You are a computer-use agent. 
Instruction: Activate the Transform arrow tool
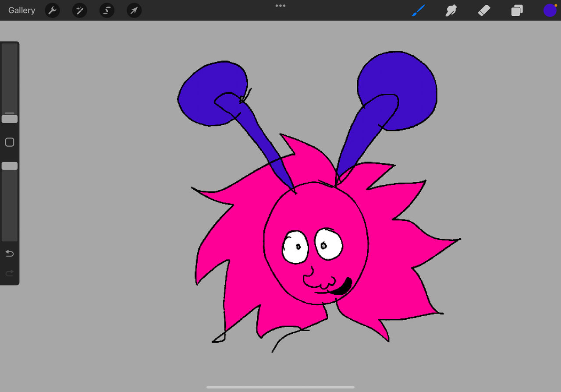tap(134, 11)
